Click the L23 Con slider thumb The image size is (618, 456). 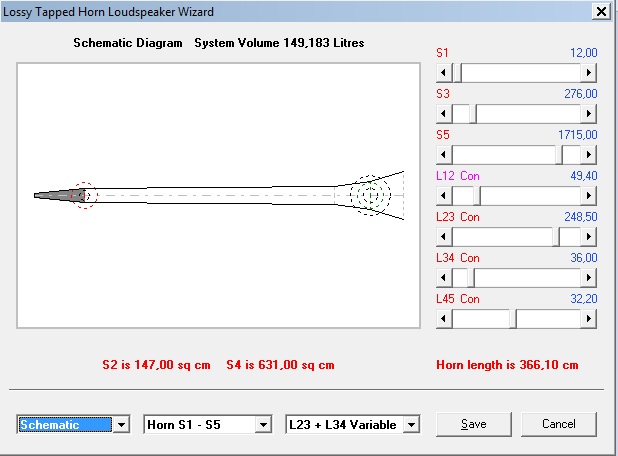click(x=556, y=236)
